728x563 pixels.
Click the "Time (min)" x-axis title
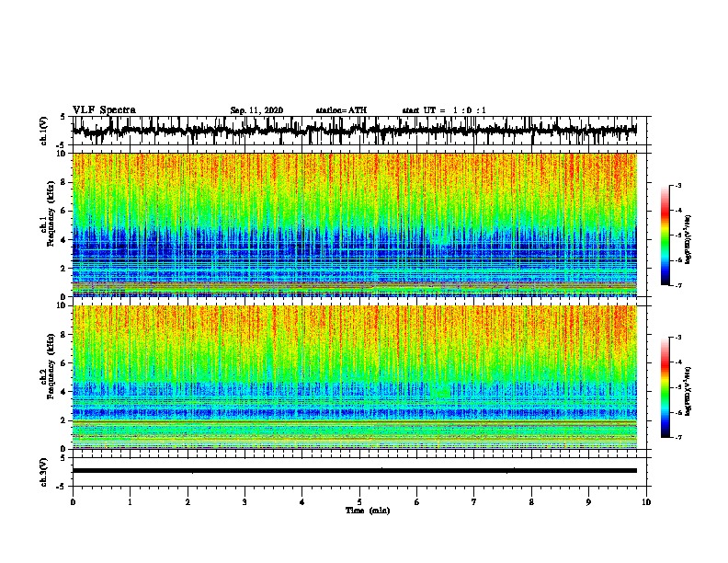point(368,511)
